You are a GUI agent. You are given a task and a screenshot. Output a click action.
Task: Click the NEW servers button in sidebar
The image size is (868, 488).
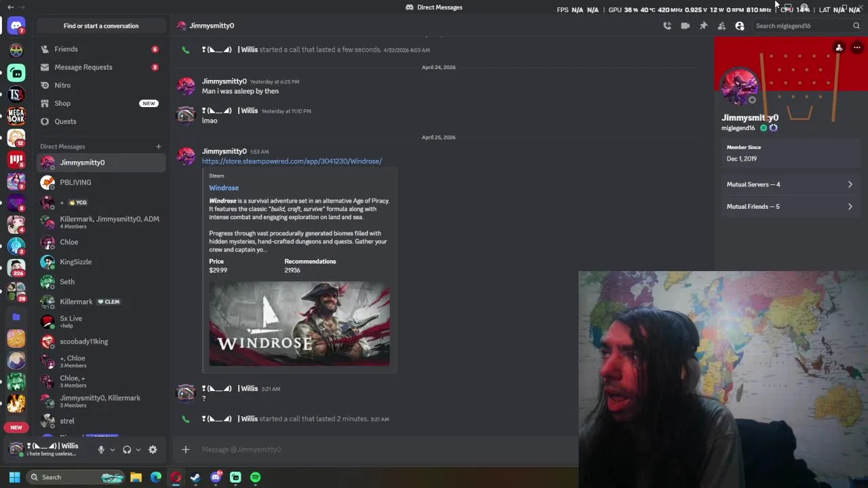click(x=16, y=428)
